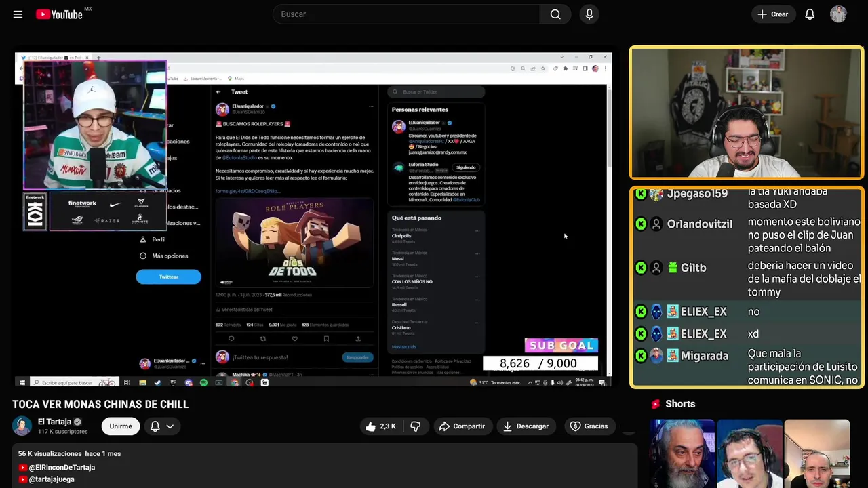Open the account avatar menu

click(838, 14)
